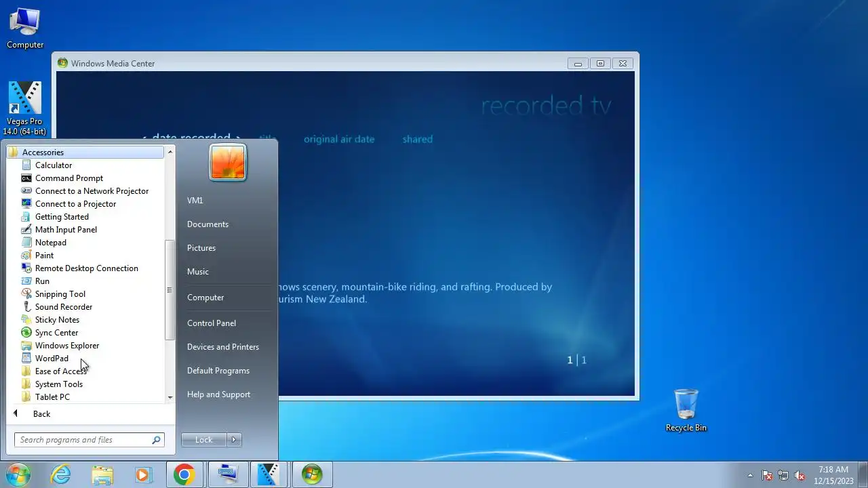Launch Math Input Panel

pos(66,230)
